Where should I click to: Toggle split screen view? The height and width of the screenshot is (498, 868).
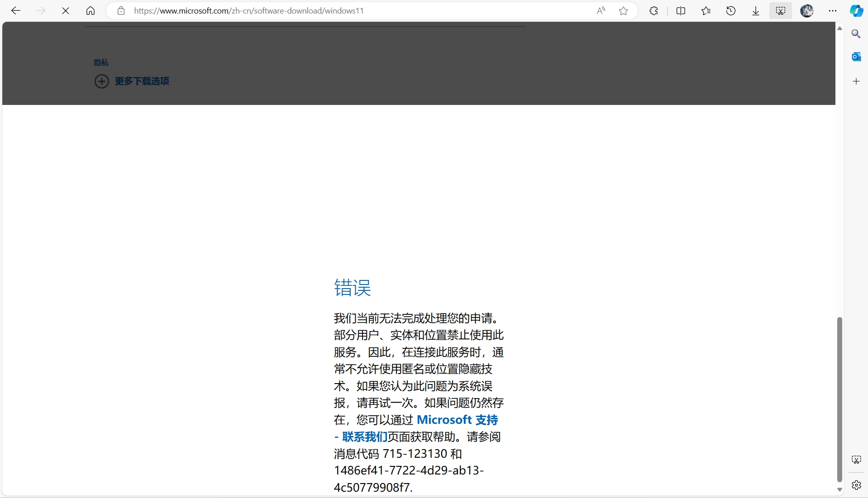[681, 11]
